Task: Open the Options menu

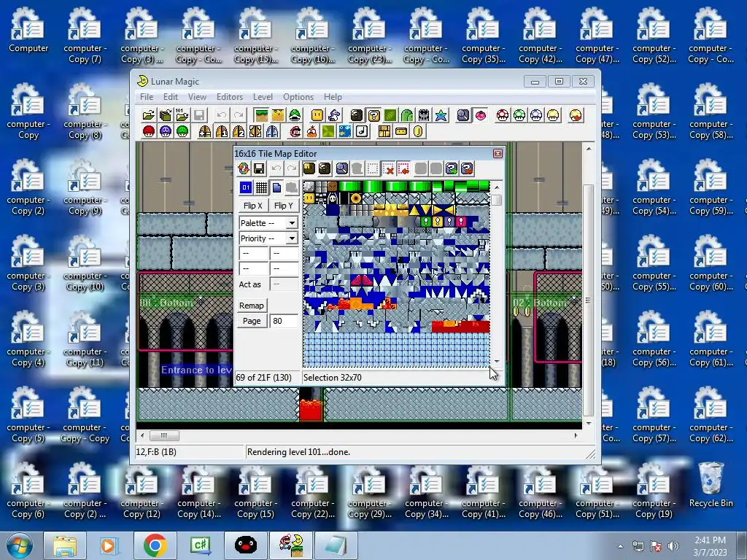Action: click(x=298, y=97)
